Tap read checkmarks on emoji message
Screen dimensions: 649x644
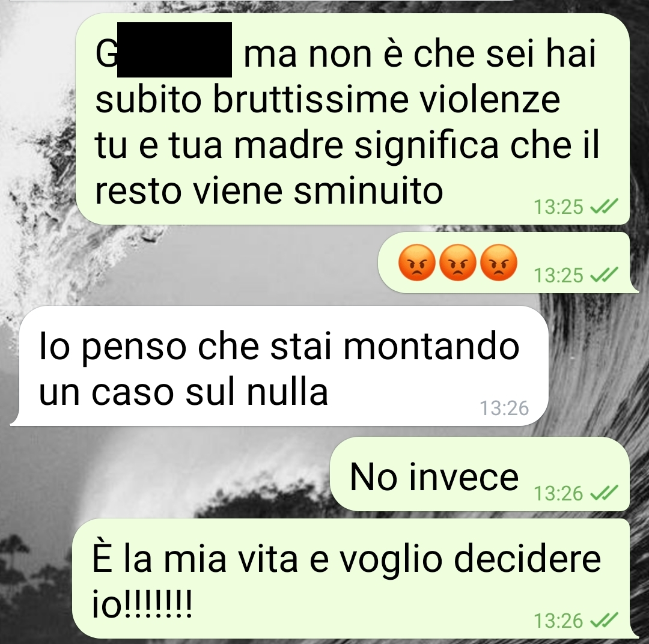pyautogui.click(x=605, y=275)
